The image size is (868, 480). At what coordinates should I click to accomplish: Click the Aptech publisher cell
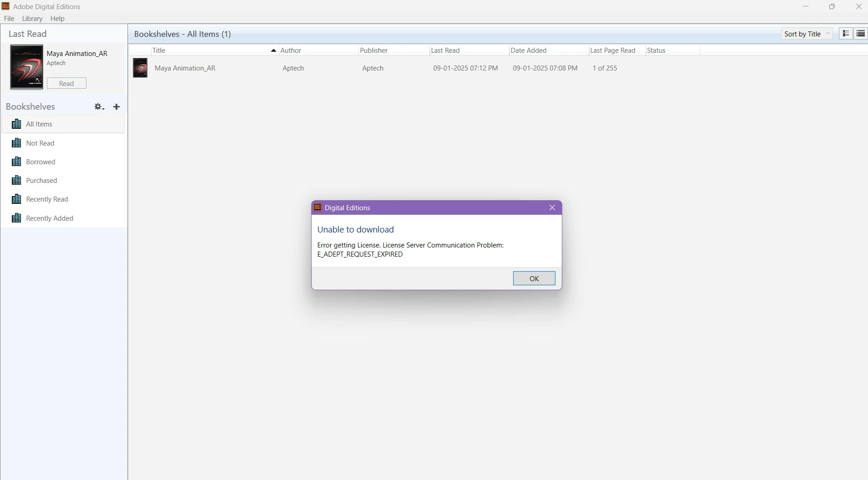(373, 68)
